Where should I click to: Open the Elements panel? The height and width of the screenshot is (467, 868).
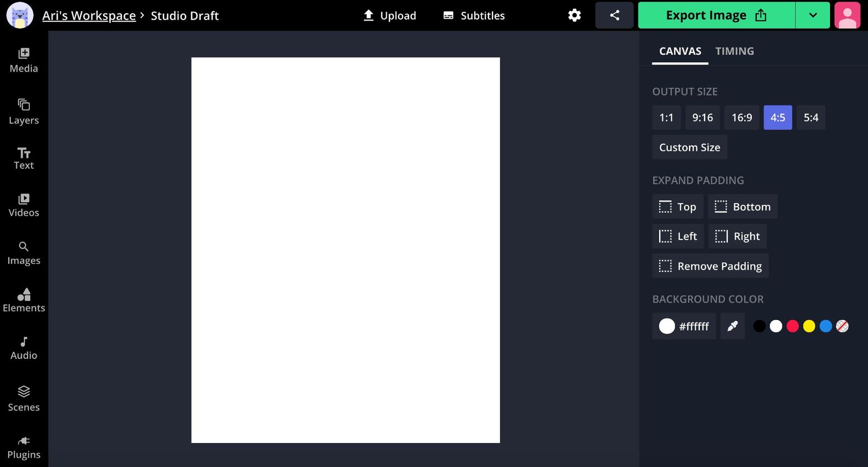pos(24,300)
